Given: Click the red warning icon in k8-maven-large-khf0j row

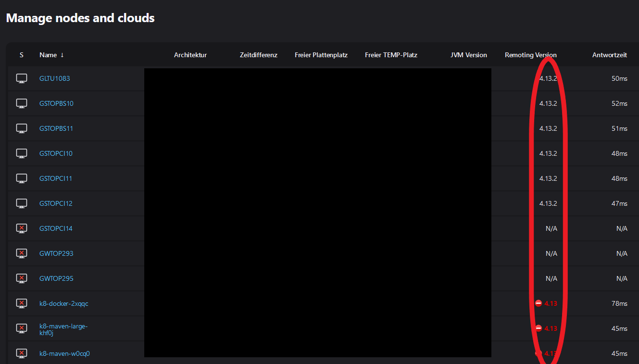Looking at the screenshot, I should [539, 328].
